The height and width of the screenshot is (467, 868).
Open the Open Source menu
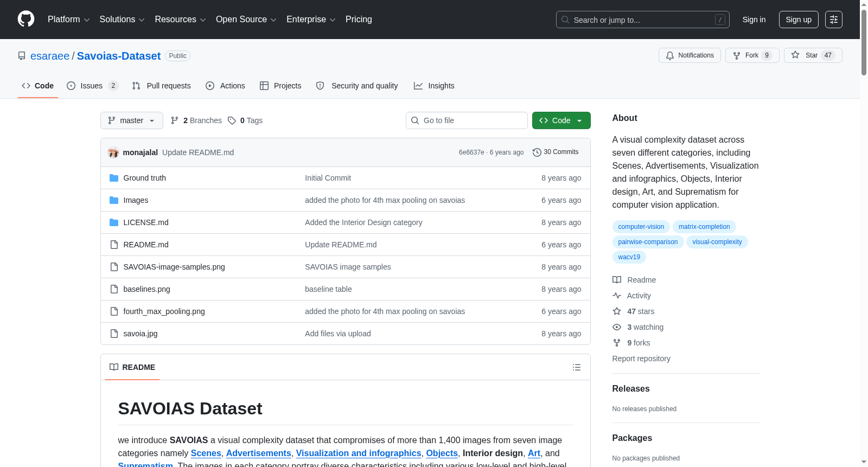click(x=246, y=20)
